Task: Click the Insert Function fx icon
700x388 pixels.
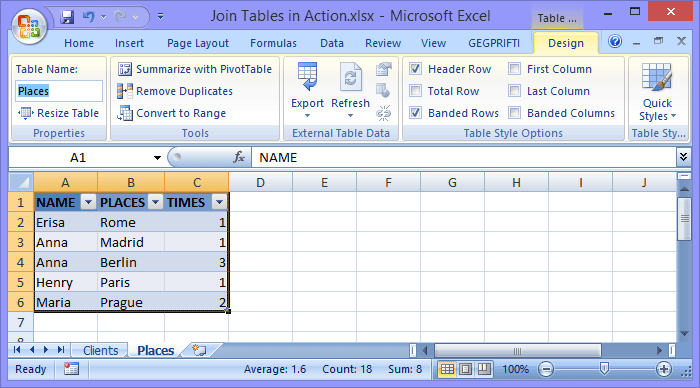Action: tap(239, 157)
